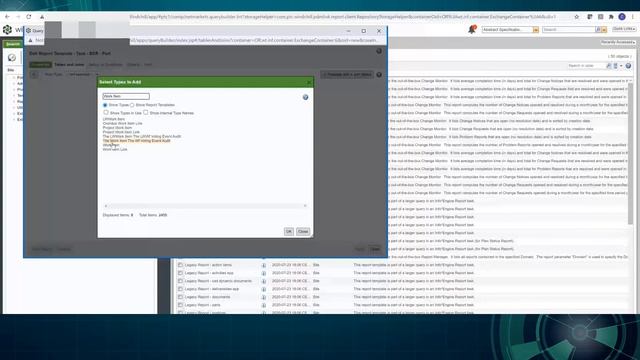The image size is (640, 360).
Task: Enable the Show Internal Type Names checkbox
Action: pos(146,112)
